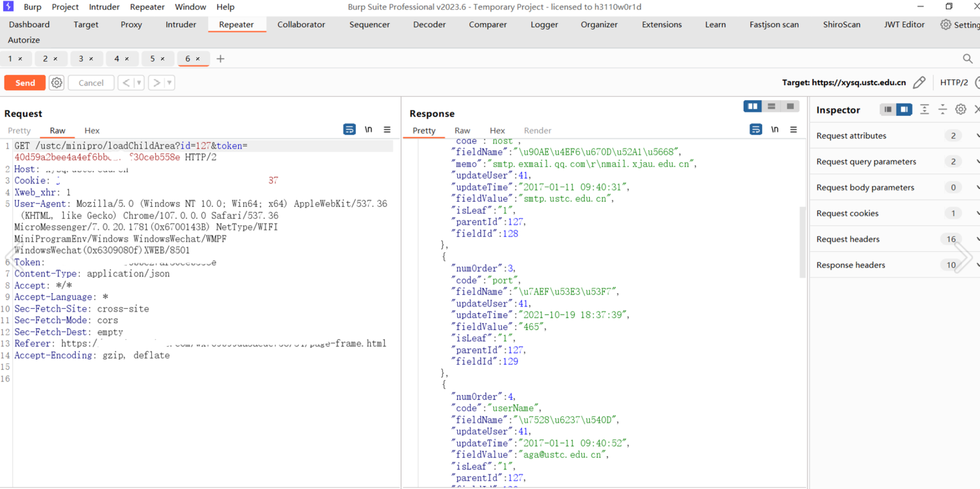Open the Settings gear in the top bar
Image resolution: width=980 pixels, height=489 pixels.
pos(945,25)
